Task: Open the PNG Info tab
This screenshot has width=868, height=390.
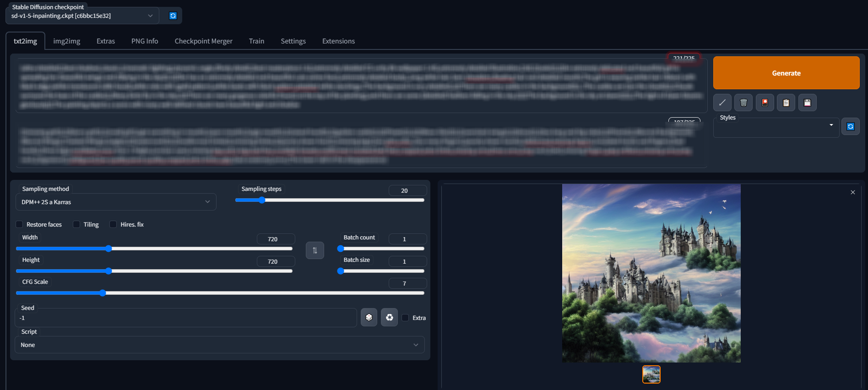Action: pyautogui.click(x=145, y=41)
